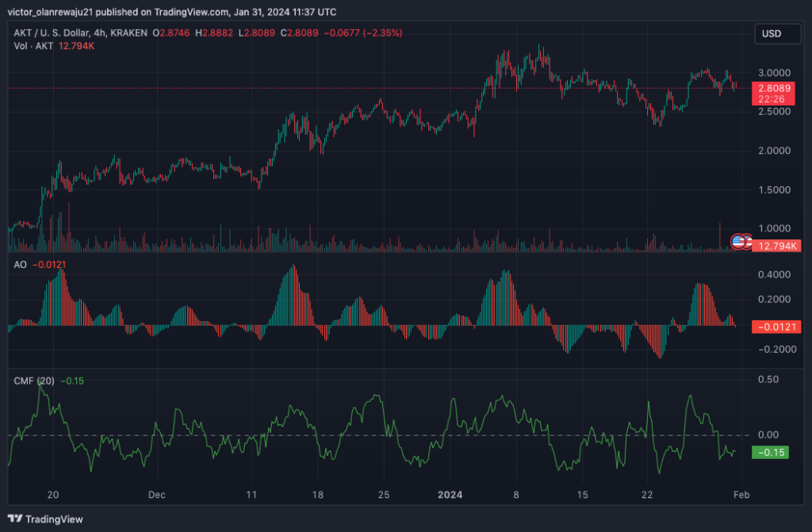The width and height of the screenshot is (812, 532).
Task: Select the Vol · AKT indicator legend
Action: (33, 46)
